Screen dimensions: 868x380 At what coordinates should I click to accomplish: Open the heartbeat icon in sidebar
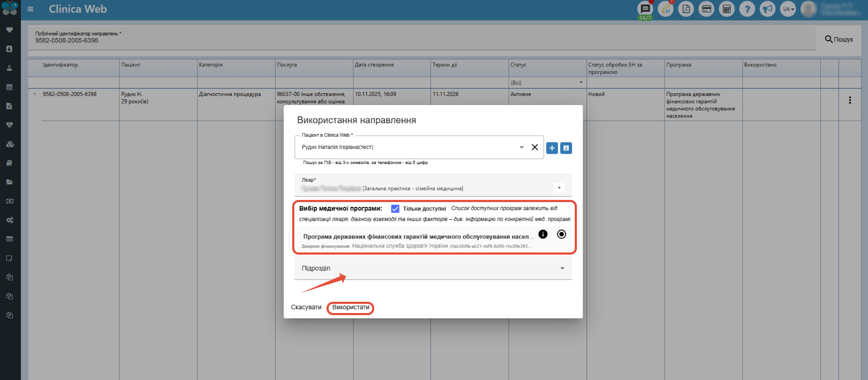click(9, 125)
